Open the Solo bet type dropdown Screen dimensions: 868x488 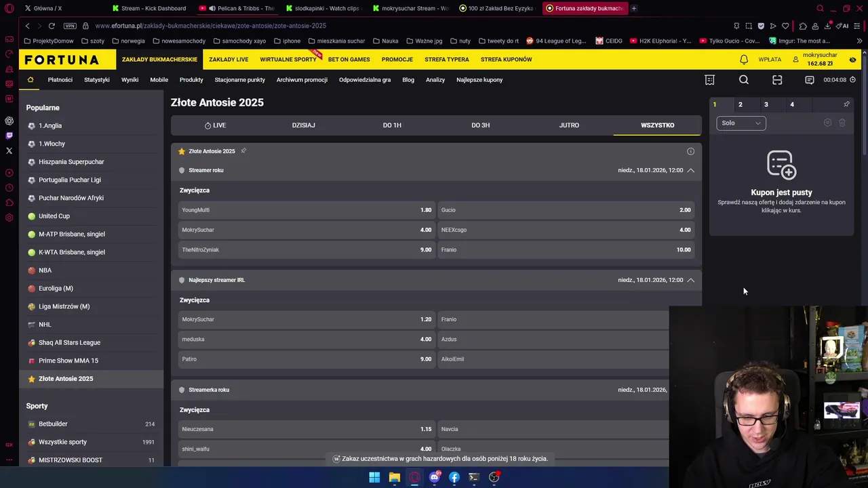(x=741, y=123)
